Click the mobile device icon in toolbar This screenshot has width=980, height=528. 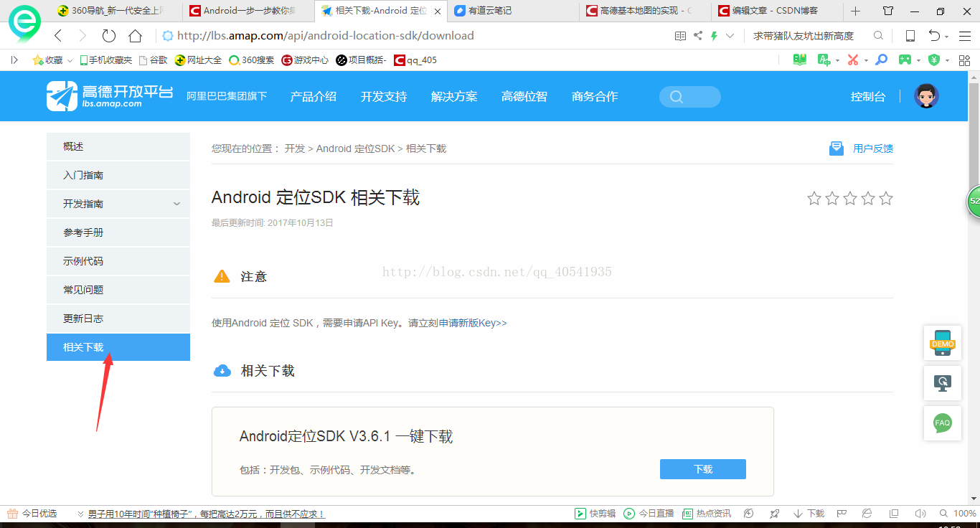pos(910,36)
